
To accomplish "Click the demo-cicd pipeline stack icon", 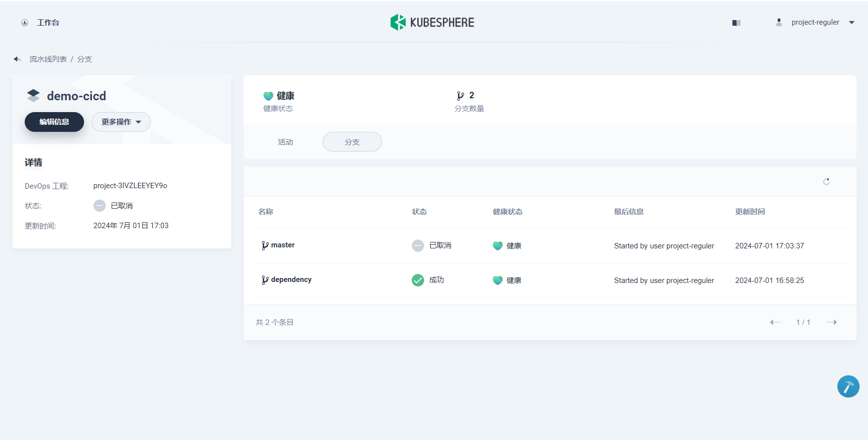I will pos(33,95).
